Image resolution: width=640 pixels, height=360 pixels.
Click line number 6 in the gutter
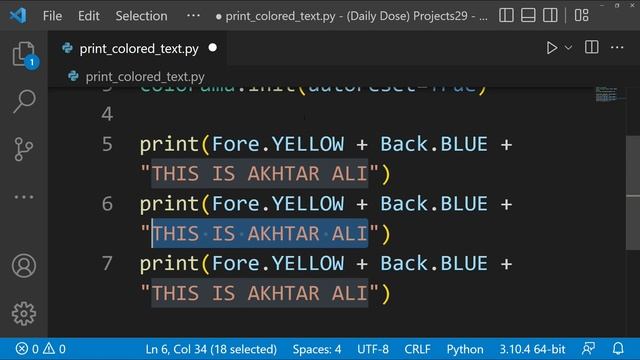107,204
